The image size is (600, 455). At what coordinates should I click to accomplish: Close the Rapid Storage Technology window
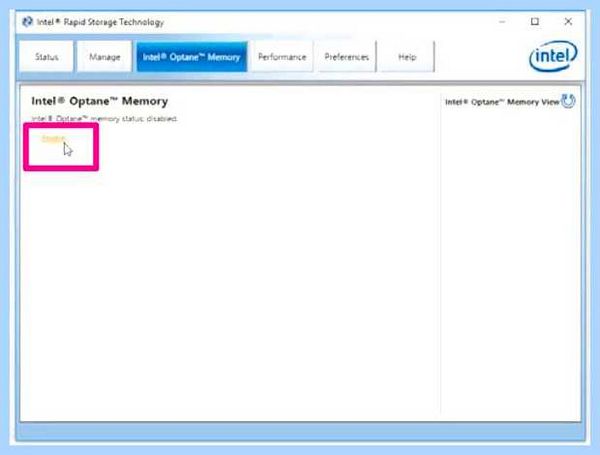click(568, 22)
